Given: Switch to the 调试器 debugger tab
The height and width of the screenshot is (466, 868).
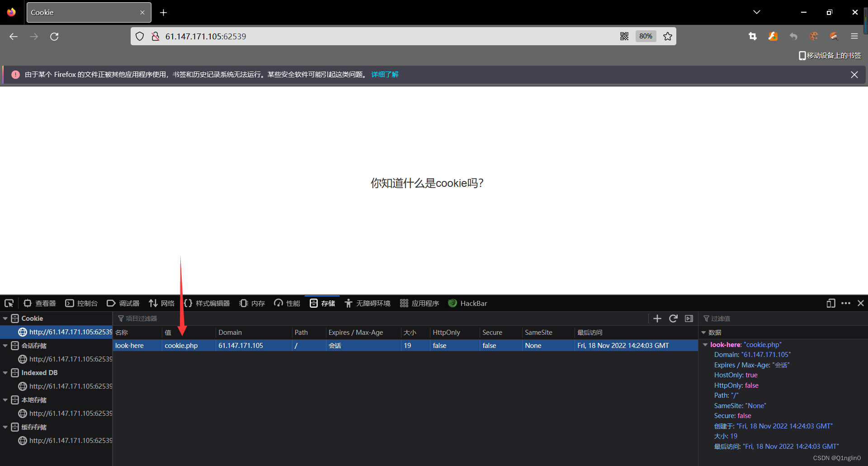Looking at the screenshot, I should coord(123,304).
